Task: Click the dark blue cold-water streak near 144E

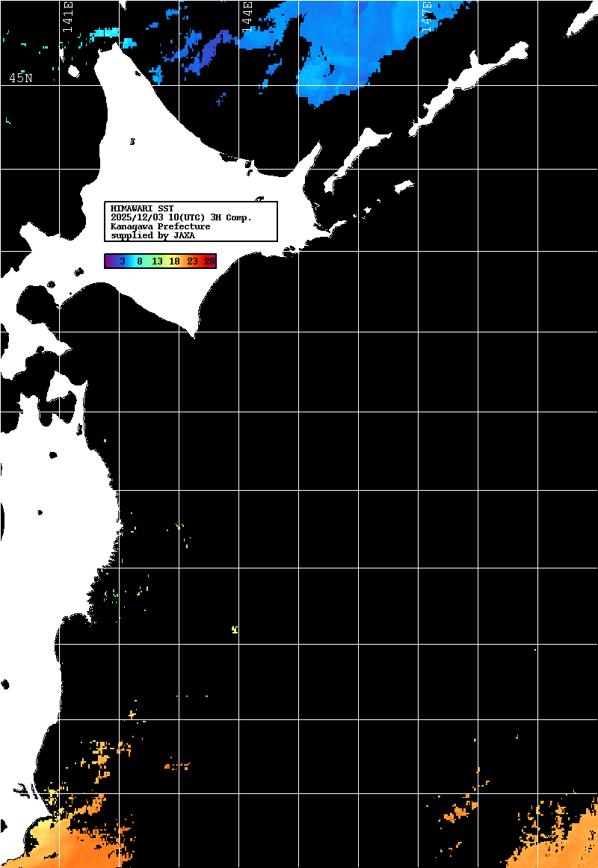Action: coord(206,52)
